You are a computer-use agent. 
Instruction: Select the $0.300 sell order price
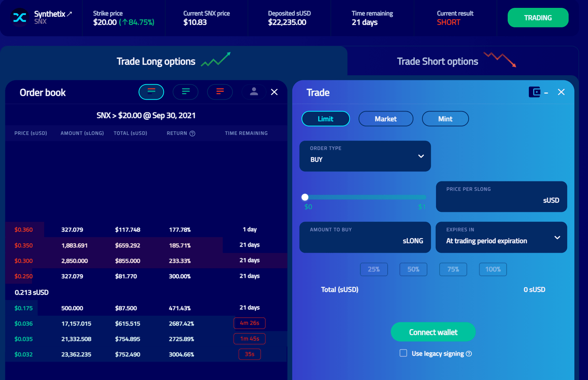[x=24, y=261]
